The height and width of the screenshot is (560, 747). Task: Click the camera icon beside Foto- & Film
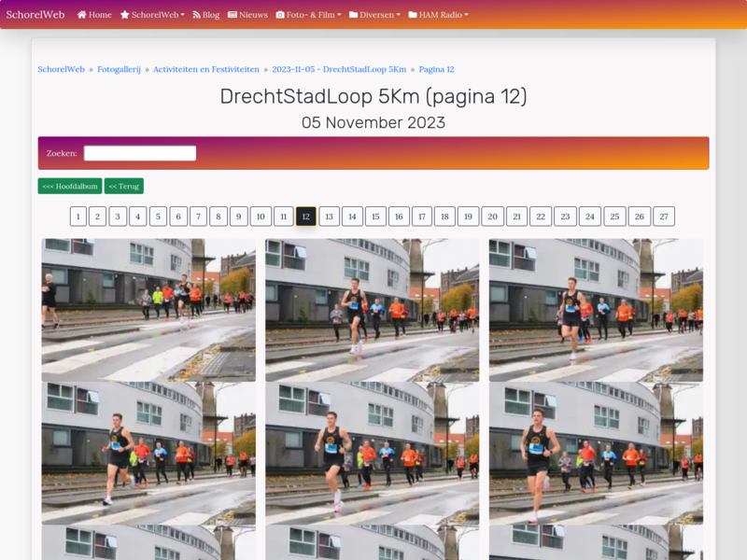point(280,15)
